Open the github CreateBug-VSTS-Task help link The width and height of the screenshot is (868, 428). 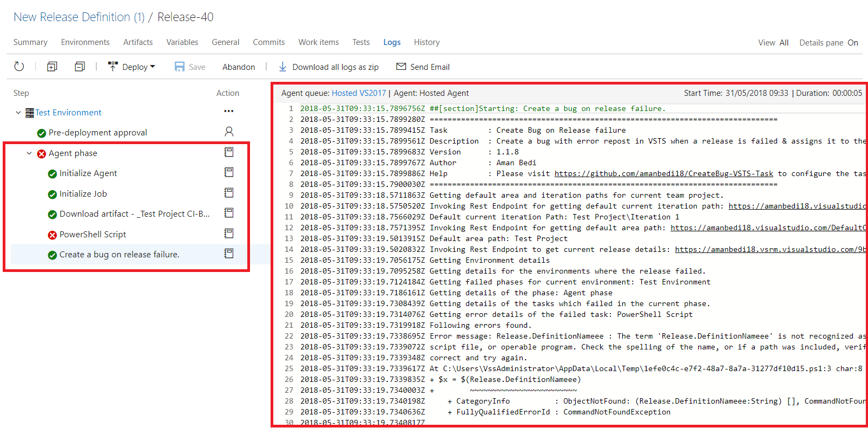(664, 173)
